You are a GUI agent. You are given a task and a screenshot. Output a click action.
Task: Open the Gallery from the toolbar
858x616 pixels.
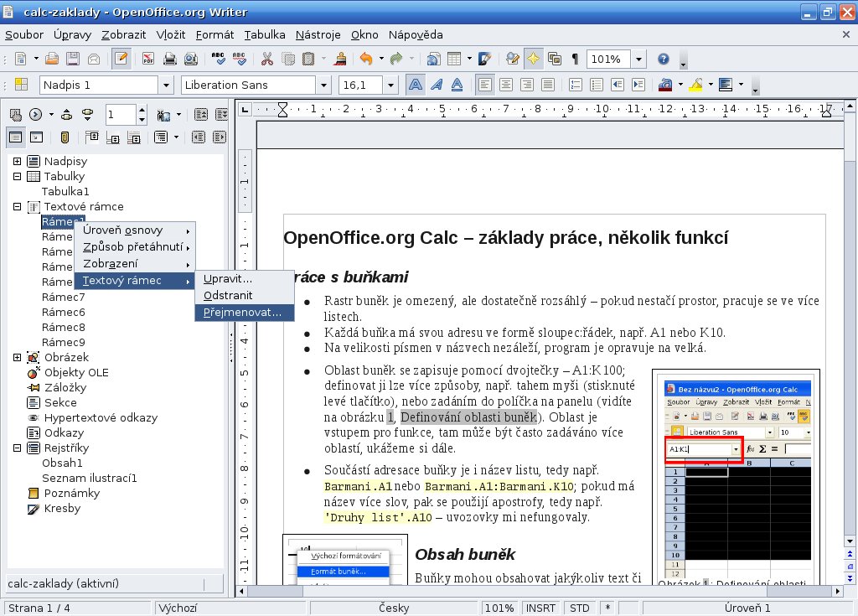pyautogui.click(x=555, y=59)
